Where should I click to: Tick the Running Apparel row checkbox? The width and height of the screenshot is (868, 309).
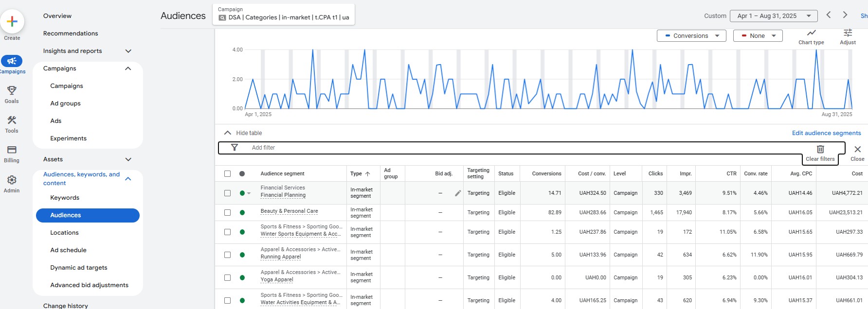coord(227,255)
